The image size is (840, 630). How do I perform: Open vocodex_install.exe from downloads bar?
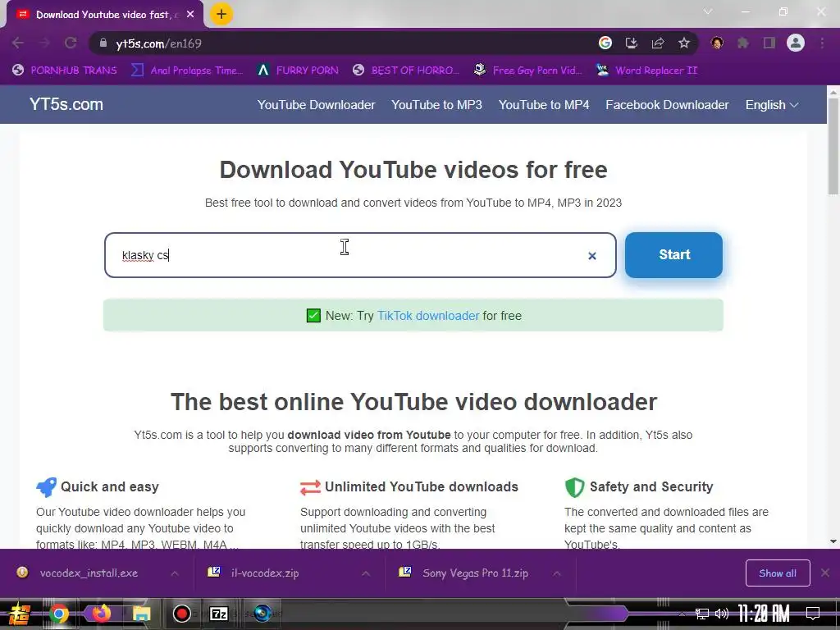89,573
